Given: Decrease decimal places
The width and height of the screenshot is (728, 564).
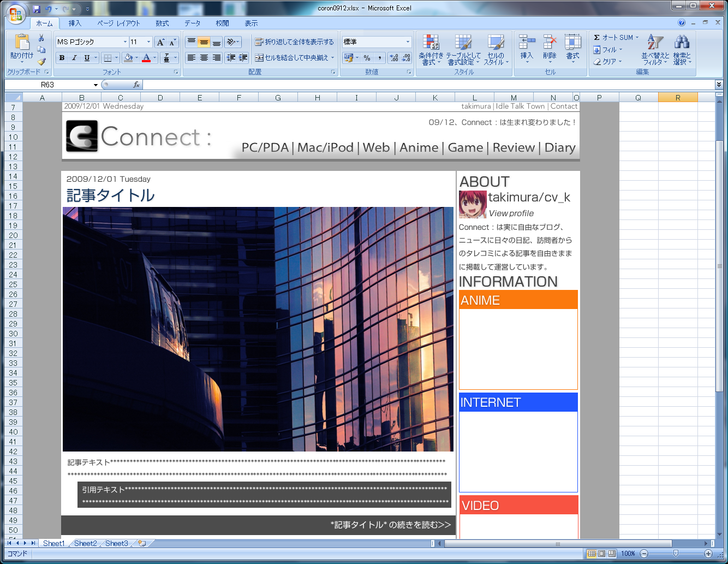Looking at the screenshot, I should [x=406, y=58].
